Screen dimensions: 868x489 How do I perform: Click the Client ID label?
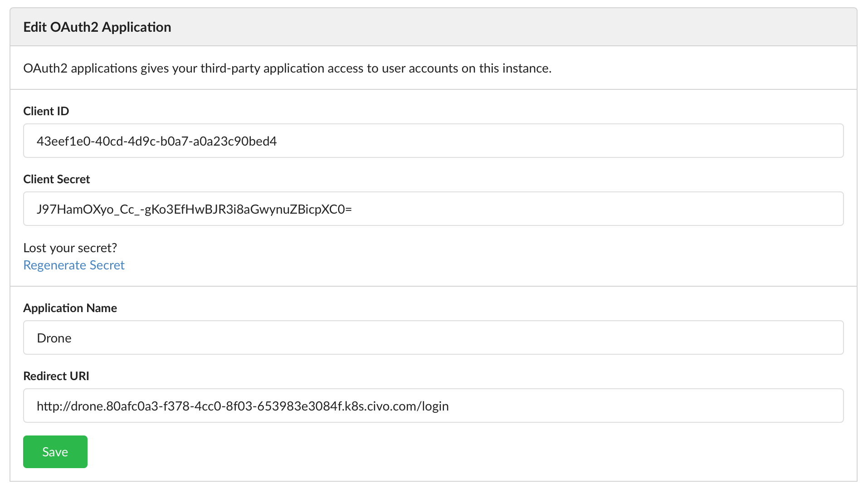(46, 111)
